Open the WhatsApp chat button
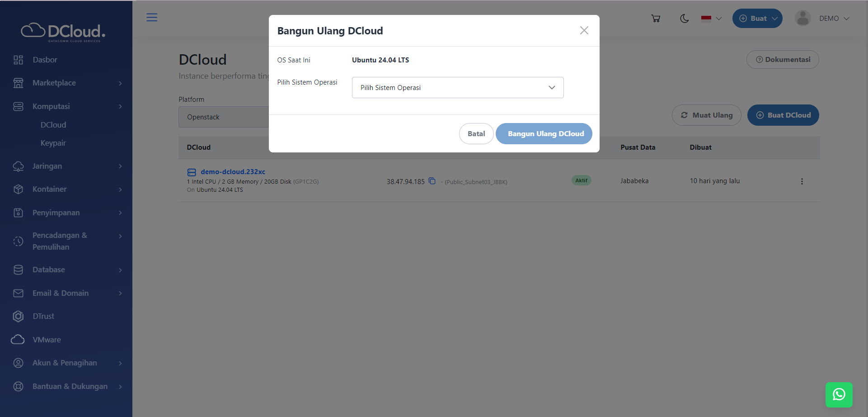This screenshot has height=417, width=868. pos(839,394)
